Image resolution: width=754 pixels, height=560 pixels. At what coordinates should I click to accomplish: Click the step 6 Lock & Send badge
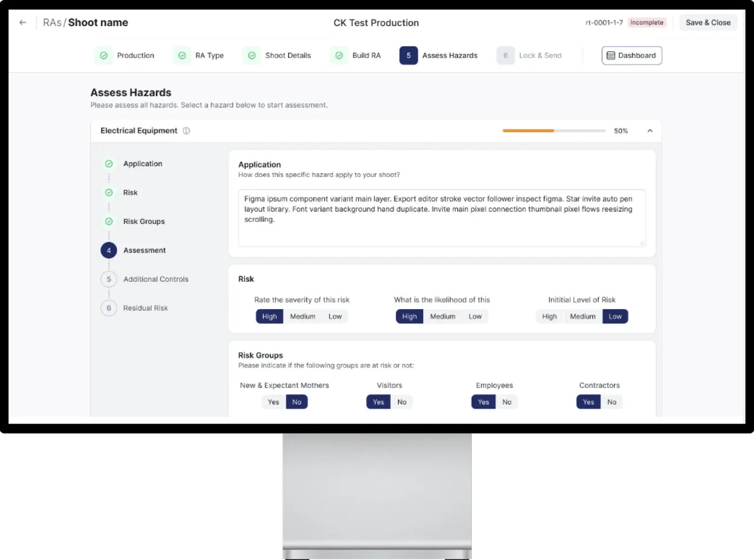pos(506,56)
